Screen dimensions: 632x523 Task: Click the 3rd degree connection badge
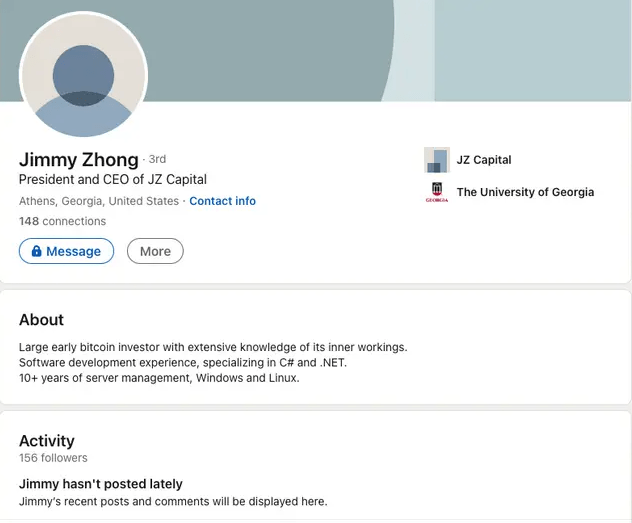pos(157,159)
